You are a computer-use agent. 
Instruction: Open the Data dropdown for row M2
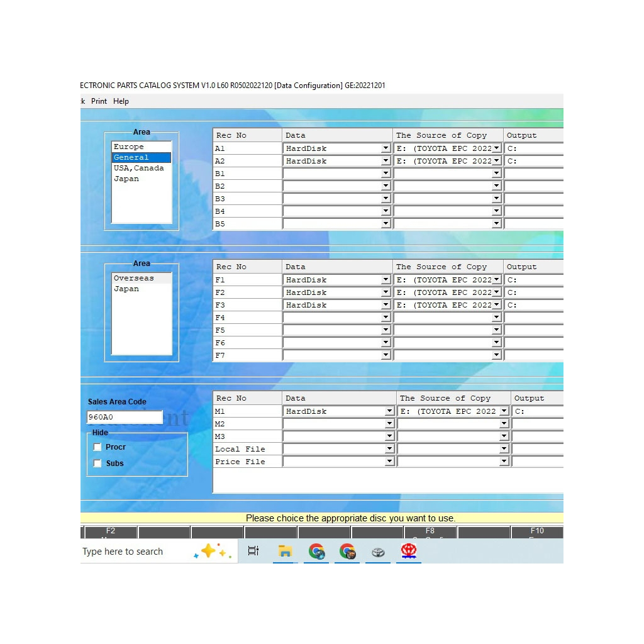[389, 424]
